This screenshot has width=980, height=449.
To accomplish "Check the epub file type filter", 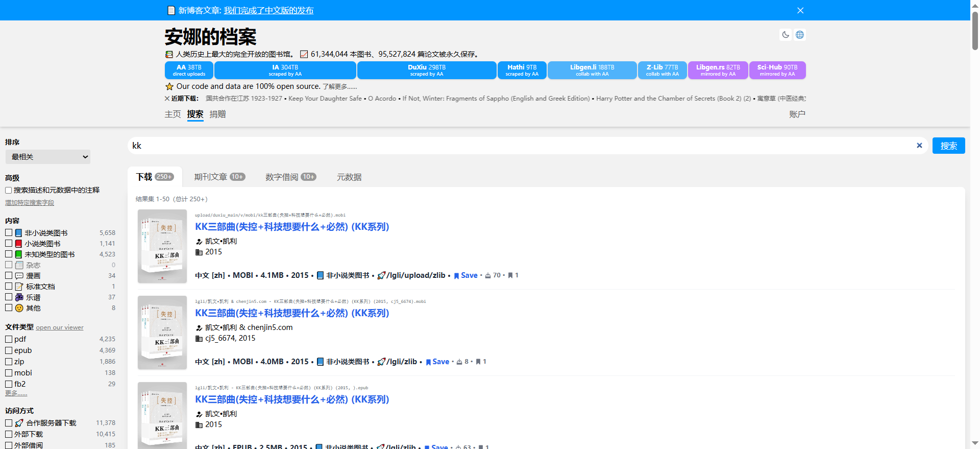I will click(x=9, y=350).
